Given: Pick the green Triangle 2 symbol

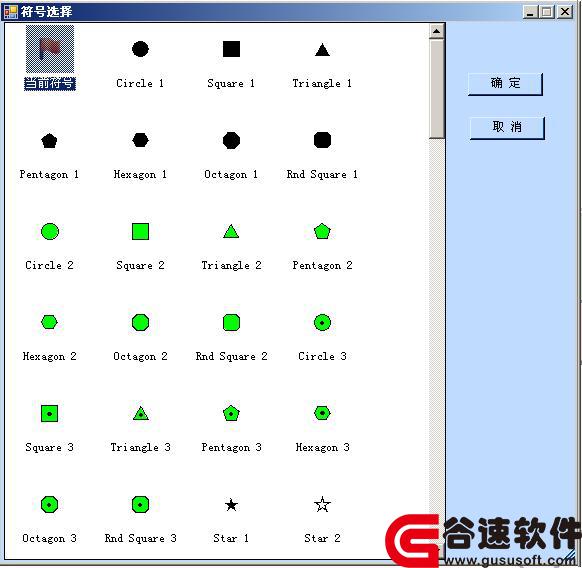Looking at the screenshot, I should 231,231.
